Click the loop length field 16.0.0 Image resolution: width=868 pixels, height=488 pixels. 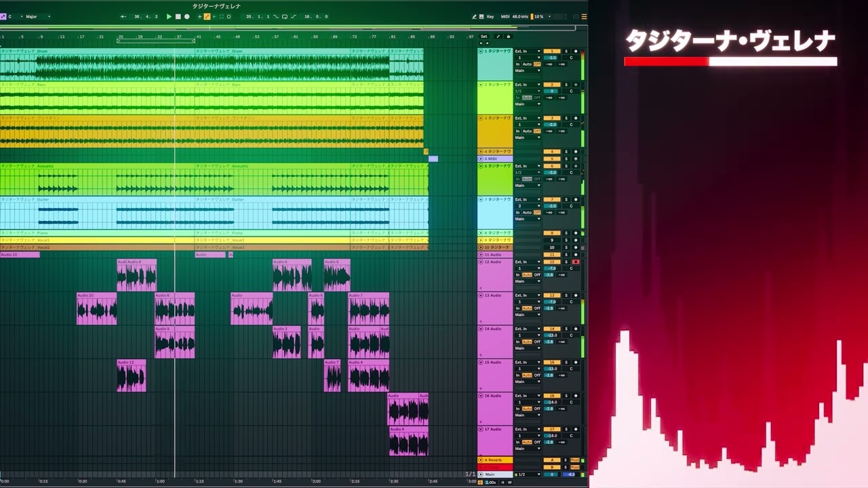click(x=316, y=16)
